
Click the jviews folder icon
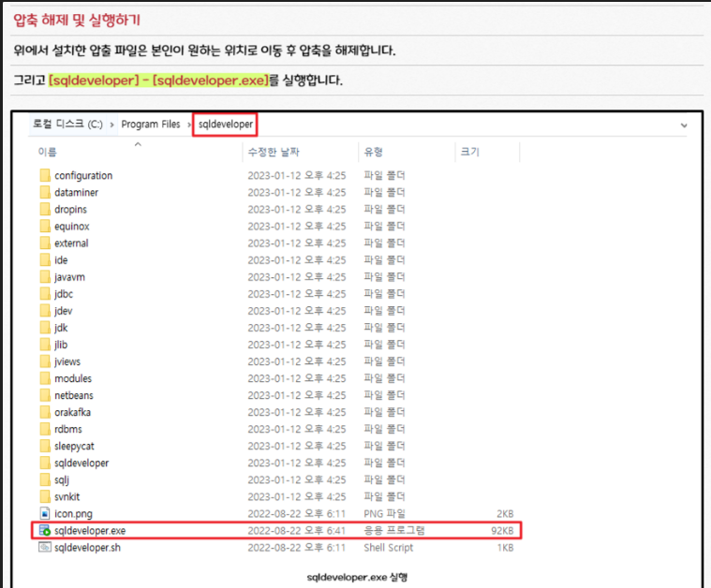[45, 361]
